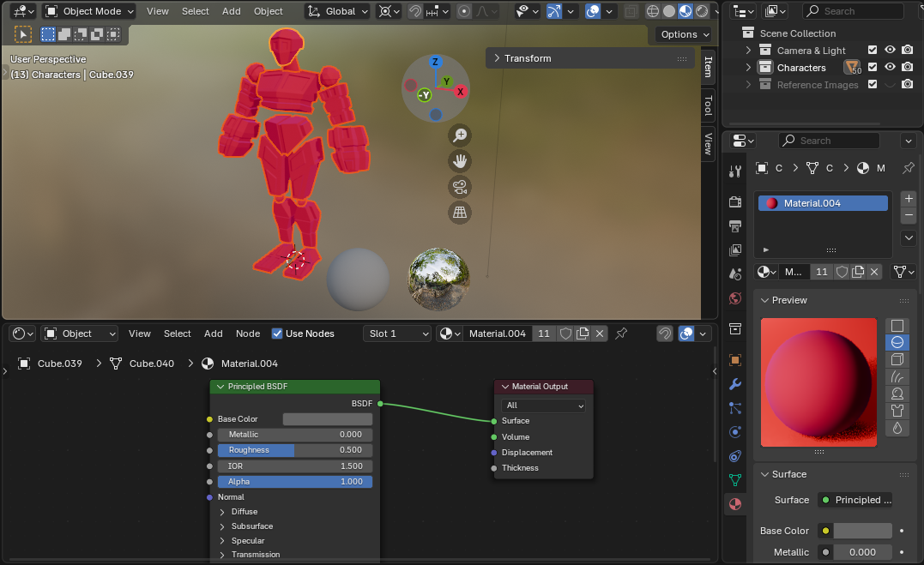Select Material.004 slot in list

[823, 203]
